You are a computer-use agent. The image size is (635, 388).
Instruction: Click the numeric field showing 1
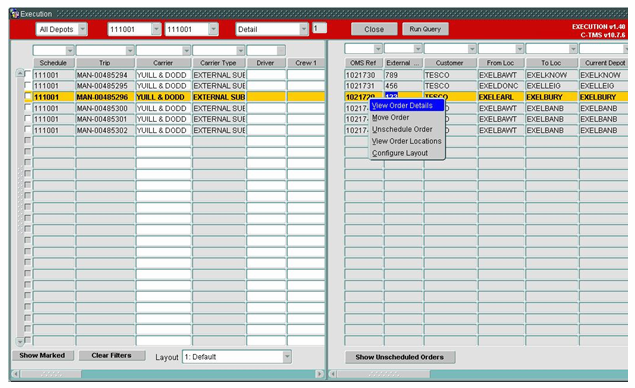(x=320, y=28)
